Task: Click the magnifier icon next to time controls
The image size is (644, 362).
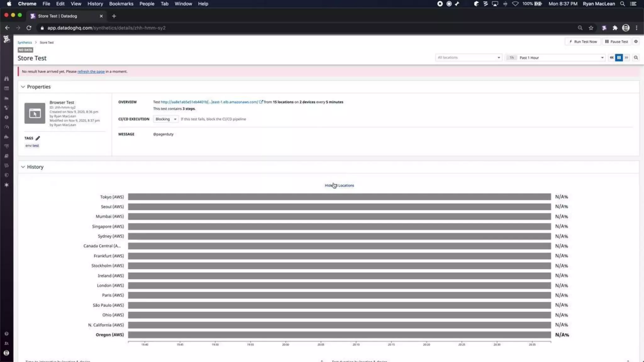Action: (636, 58)
